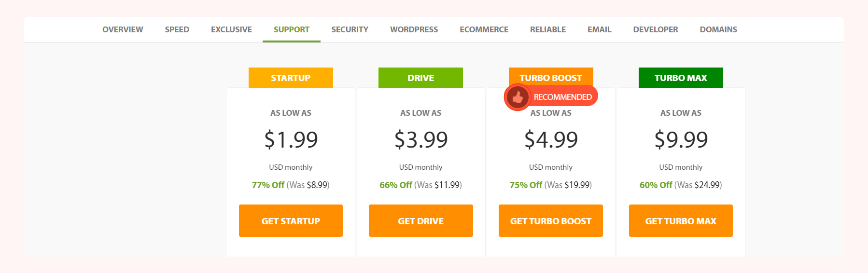868x273 pixels.
Task: Switch to the Ecommerce tab
Action: point(484,29)
